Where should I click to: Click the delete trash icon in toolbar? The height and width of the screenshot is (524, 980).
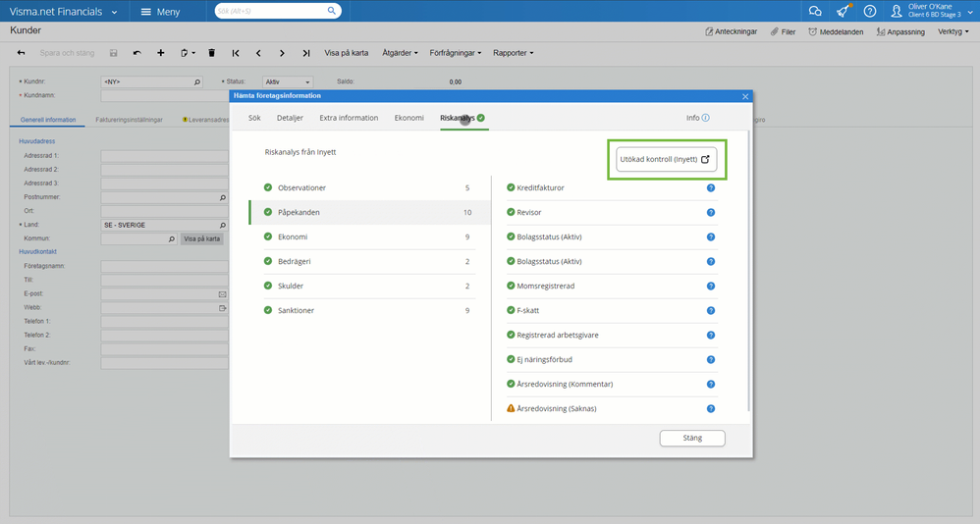coord(211,53)
